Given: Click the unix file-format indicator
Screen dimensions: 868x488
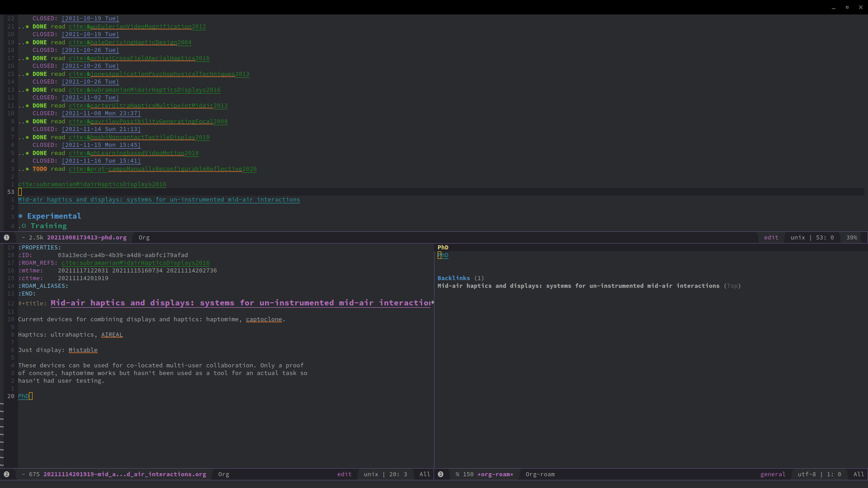Looking at the screenshot, I should point(371,474).
